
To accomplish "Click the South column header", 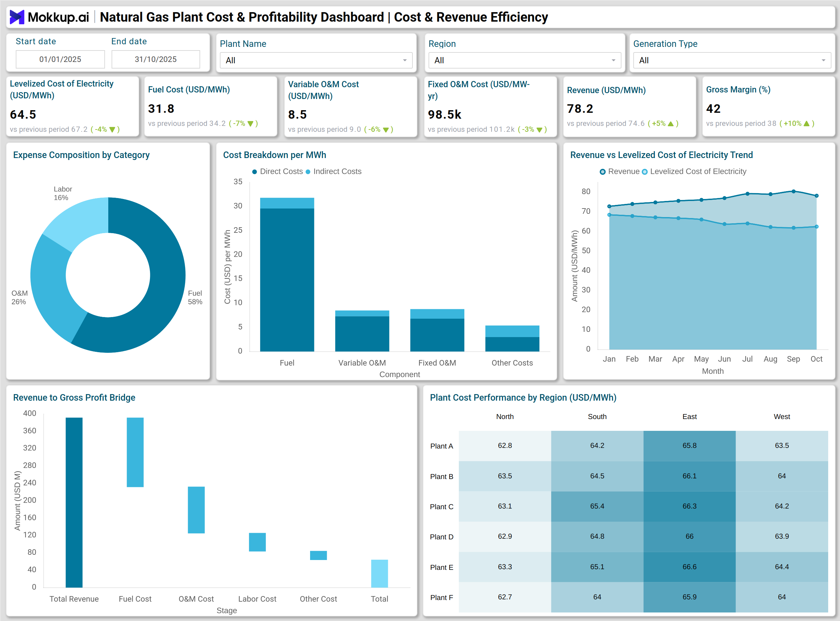I will coord(598,417).
